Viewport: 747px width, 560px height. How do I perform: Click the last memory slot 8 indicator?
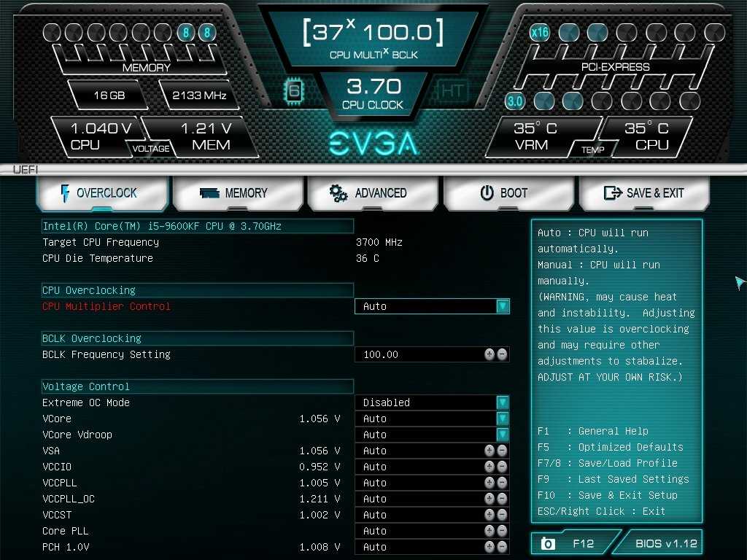point(207,33)
